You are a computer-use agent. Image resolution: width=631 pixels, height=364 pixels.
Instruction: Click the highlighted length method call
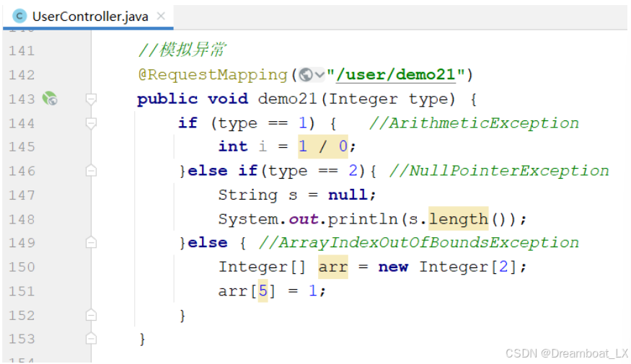click(459, 219)
